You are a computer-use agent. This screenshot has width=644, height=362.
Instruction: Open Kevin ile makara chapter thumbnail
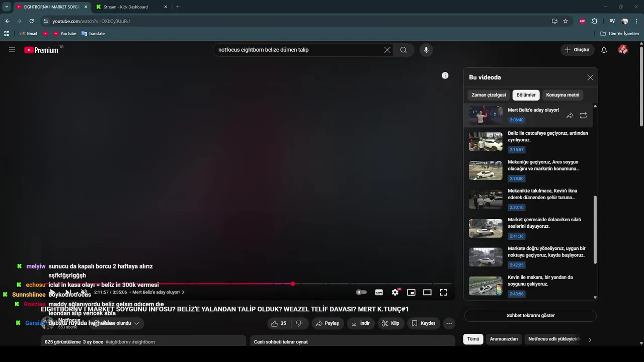486,286
